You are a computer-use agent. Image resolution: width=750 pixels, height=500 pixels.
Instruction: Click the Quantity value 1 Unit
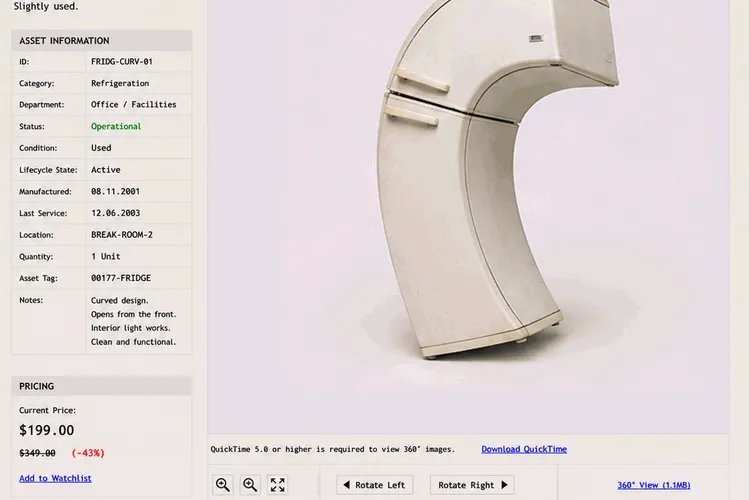[105, 256]
